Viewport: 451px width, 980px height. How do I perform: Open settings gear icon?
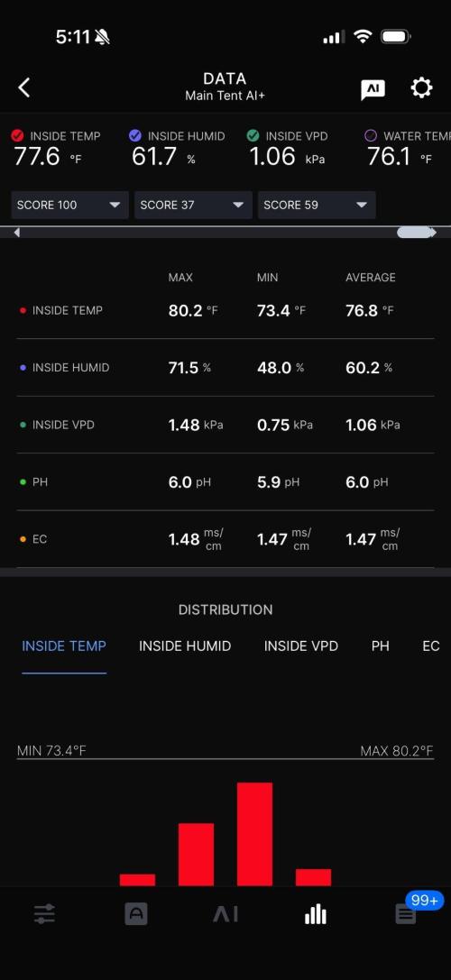[421, 88]
